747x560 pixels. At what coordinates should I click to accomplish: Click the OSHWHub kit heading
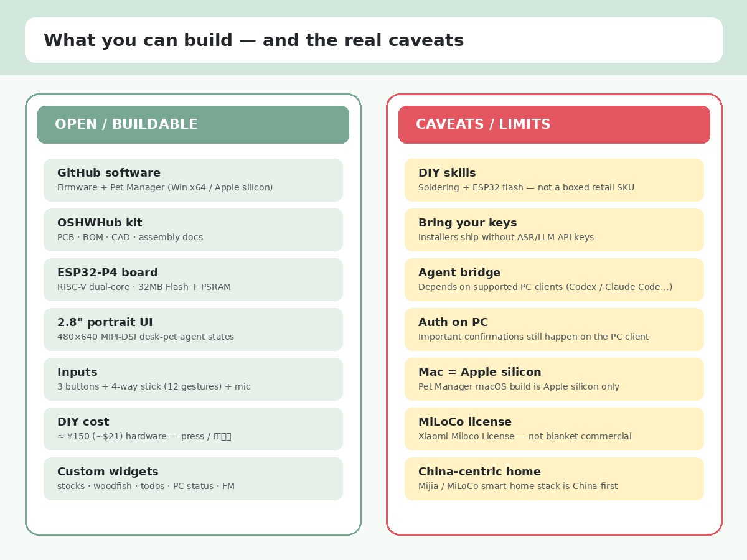coord(100,223)
